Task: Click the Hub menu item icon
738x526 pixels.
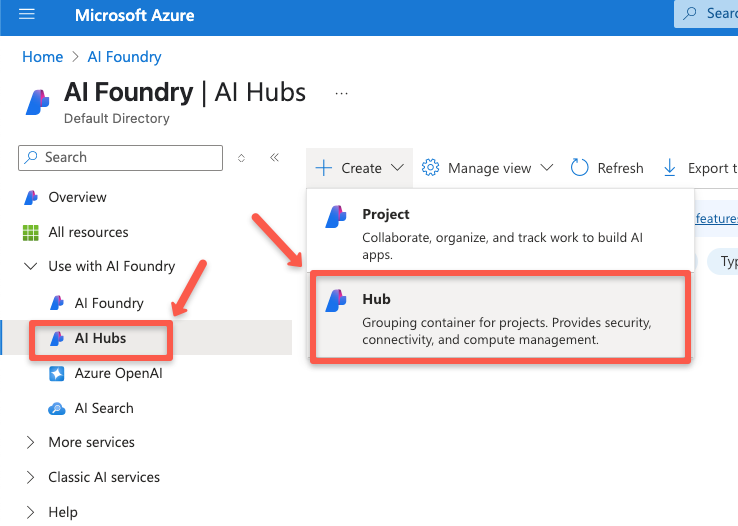Action: 336,302
